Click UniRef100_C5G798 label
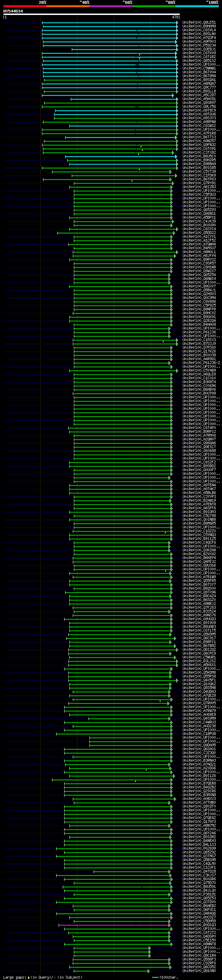This screenshot has width=222, height=980. pyautogui.click(x=199, y=516)
